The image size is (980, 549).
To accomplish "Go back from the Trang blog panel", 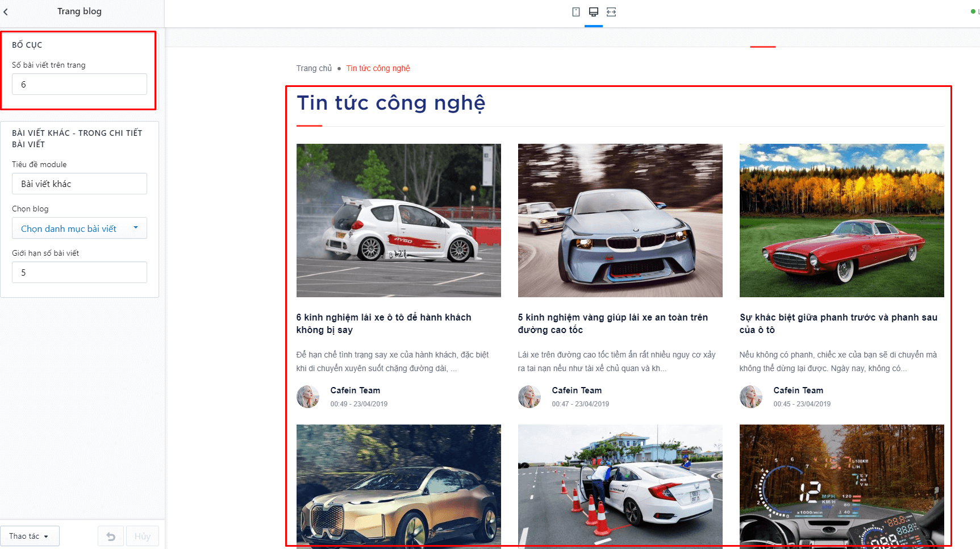I will click(6, 11).
